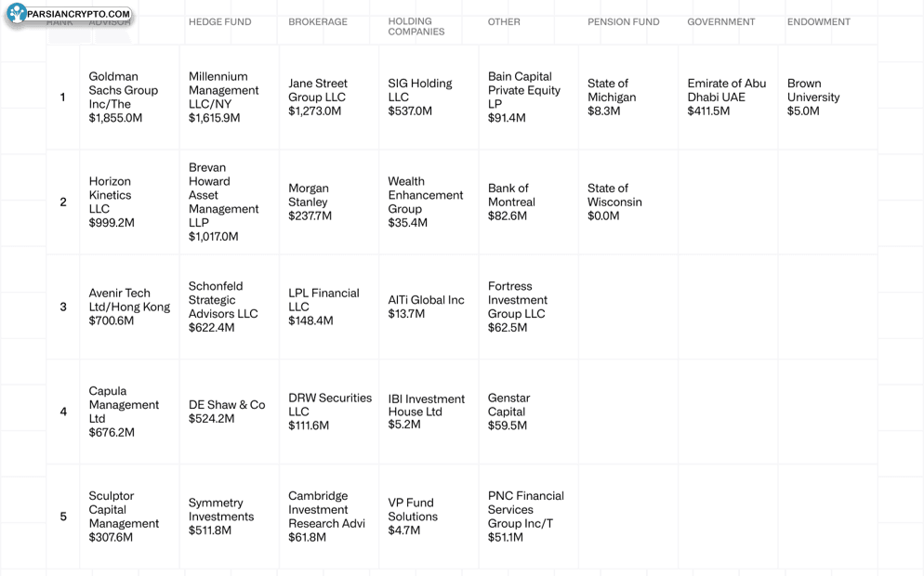The image size is (924, 576).
Task: Select the ENDOWMENT column header
Action: [x=818, y=22]
